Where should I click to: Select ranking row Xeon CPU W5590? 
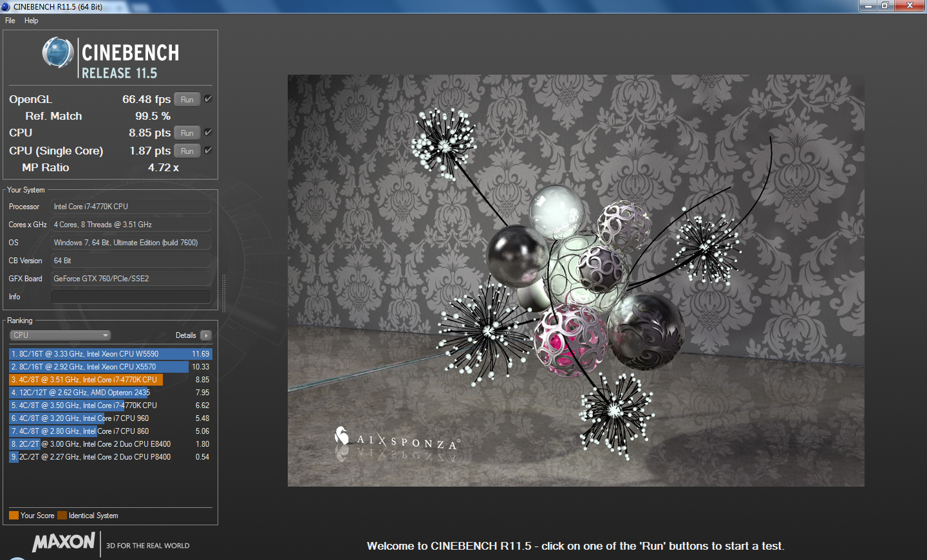(x=110, y=354)
